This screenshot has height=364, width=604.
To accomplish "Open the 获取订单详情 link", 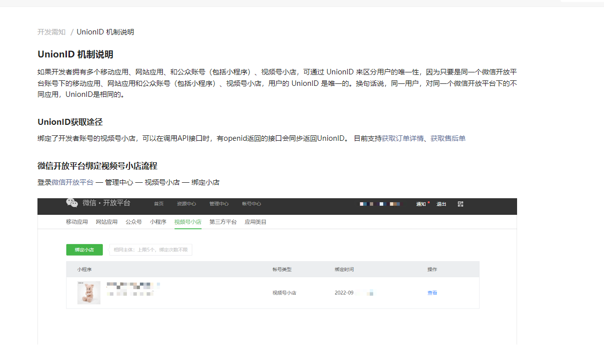I will (x=403, y=138).
